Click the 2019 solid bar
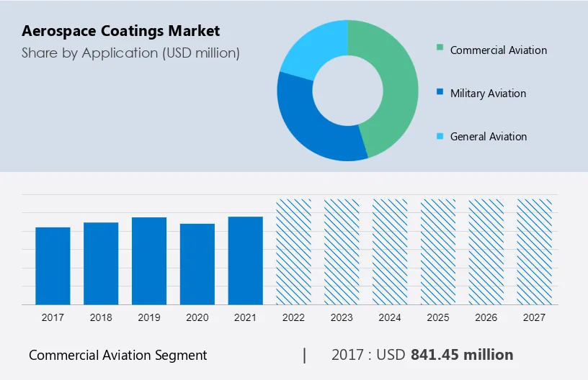 [149, 261]
